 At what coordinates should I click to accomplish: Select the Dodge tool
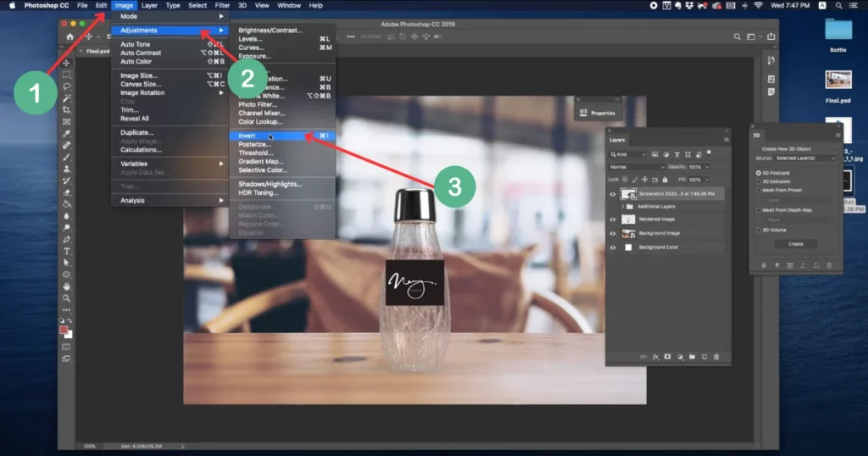(66, 227)
